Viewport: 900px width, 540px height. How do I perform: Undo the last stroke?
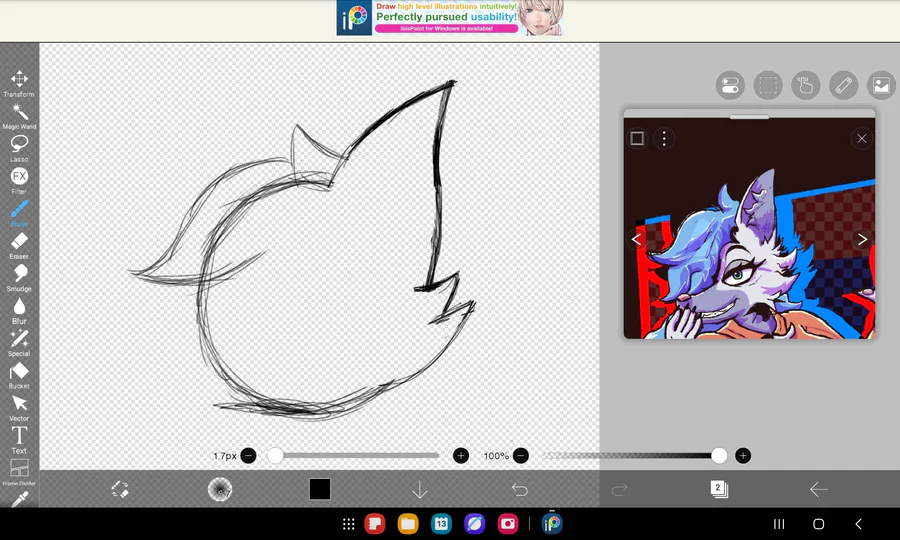[519, 490]
